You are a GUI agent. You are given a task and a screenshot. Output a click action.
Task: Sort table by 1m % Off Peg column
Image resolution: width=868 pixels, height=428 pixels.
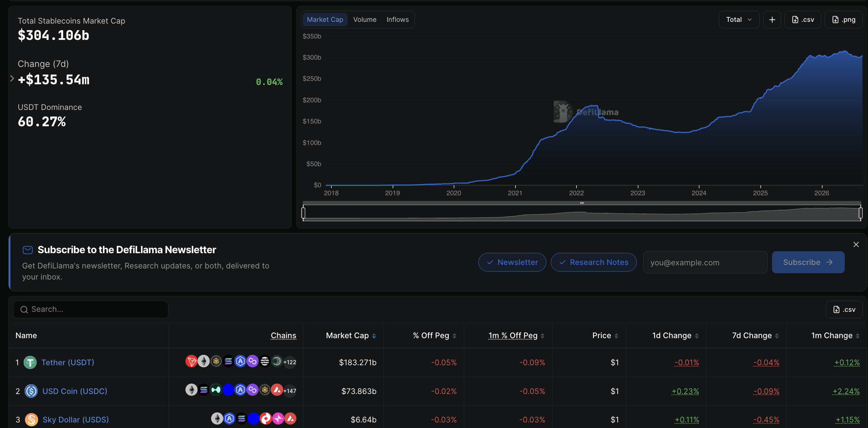517,335
